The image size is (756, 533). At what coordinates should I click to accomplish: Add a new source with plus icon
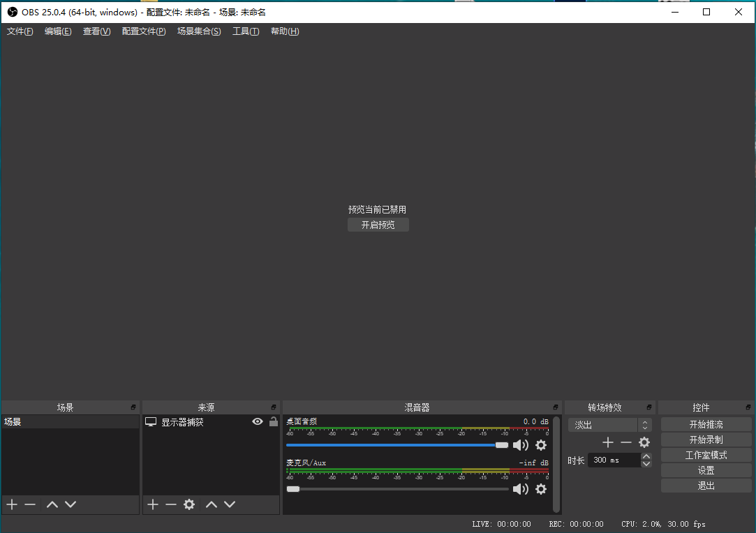point(153,504)
